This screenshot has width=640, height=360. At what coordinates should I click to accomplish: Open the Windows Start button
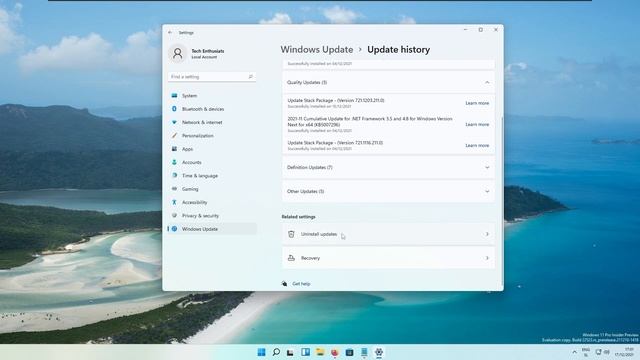262,352
